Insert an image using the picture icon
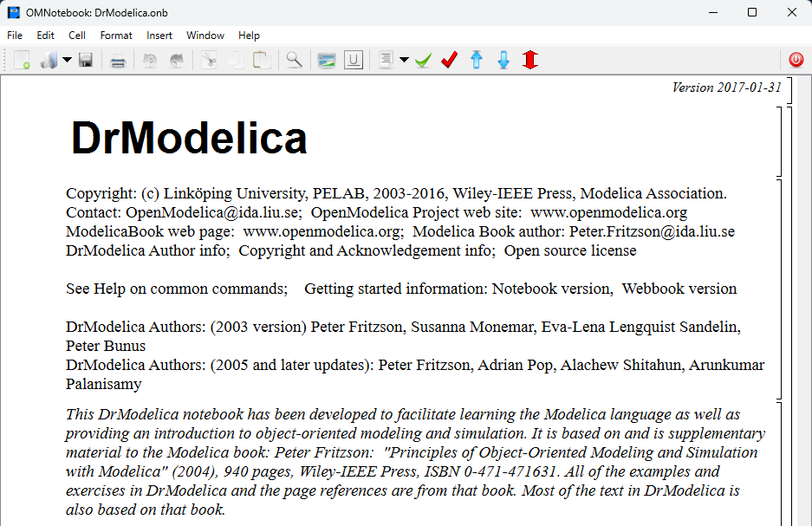Viewport: 812px width, 526px height. [327, 60]
